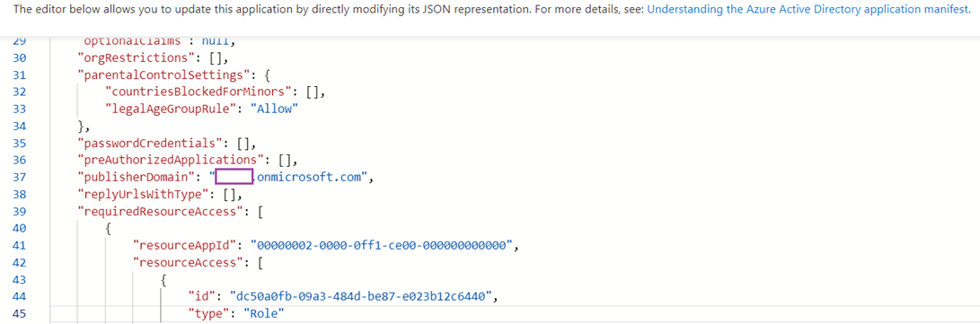This screenshot has height=324, width=980.
Task: Click the onmicrosoft.com domain value
Action: pos(310,177)
